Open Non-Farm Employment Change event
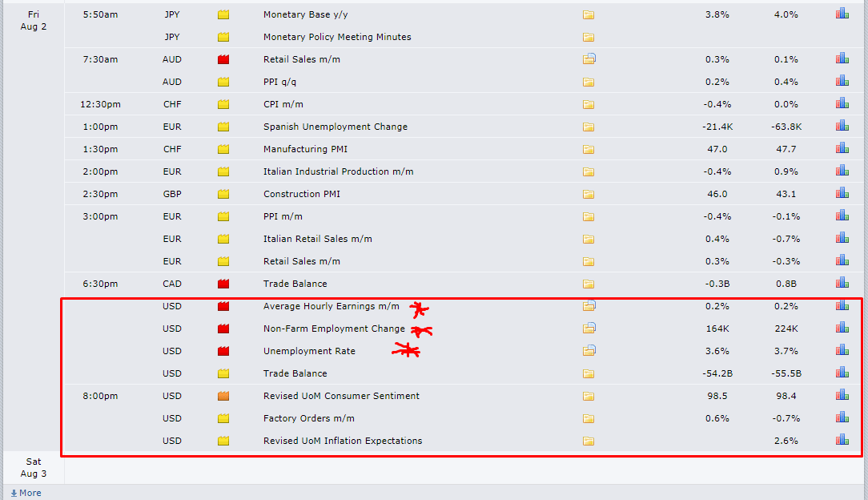 point(334,329)
